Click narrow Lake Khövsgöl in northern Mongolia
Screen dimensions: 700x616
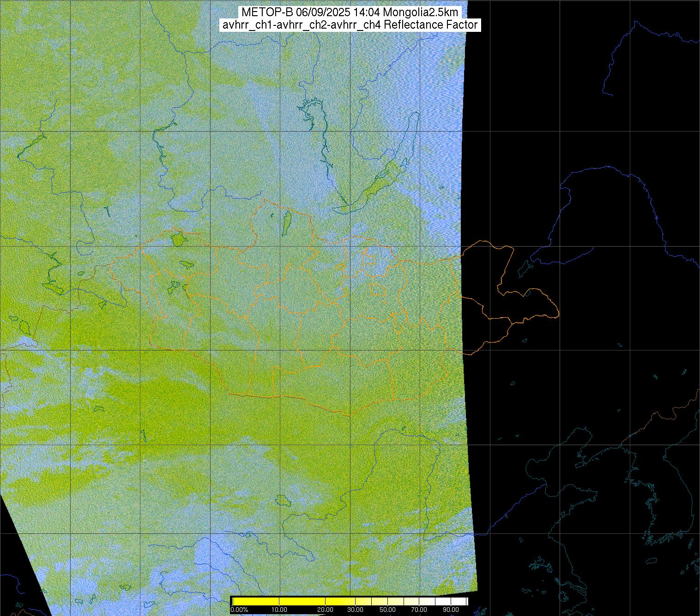(287, 222)
